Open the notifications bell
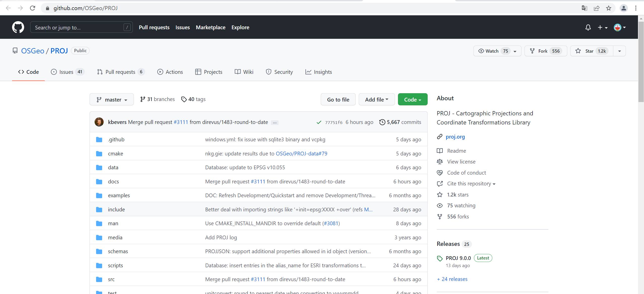Image resolution: width=644 pixels, height=294 pixels. pos(588,27)
